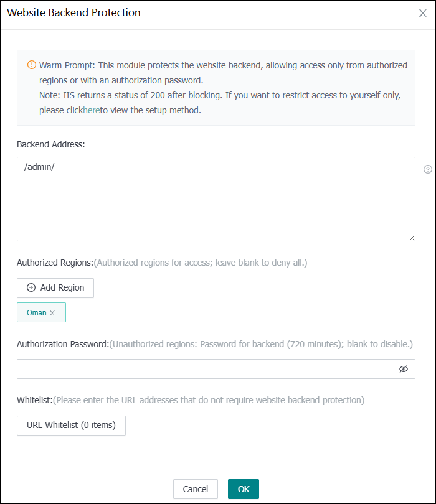This screenshot has height=504, width=436.
Task: Close the Website Backend Protection dialog
Action: point(423,13)
